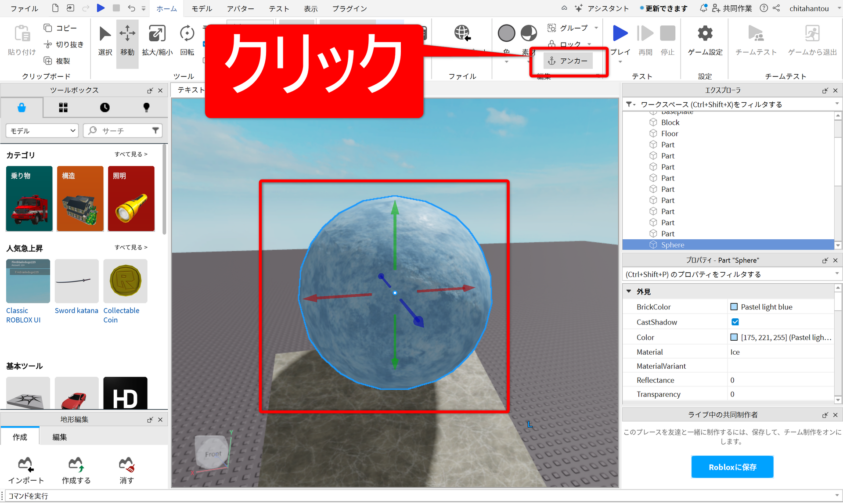Select the Floor item in explorer
843x504 pixels.
click(x=669, y=133)
